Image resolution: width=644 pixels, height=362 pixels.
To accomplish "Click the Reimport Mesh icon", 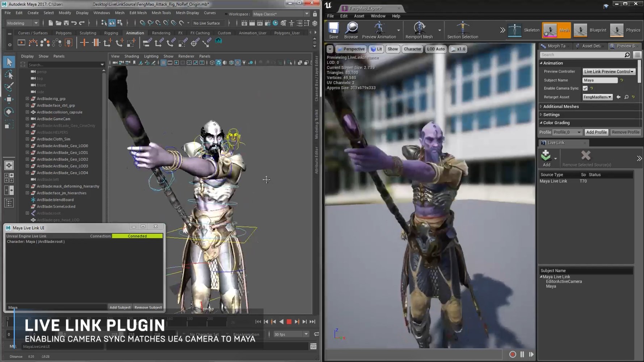I will (419, 28).
